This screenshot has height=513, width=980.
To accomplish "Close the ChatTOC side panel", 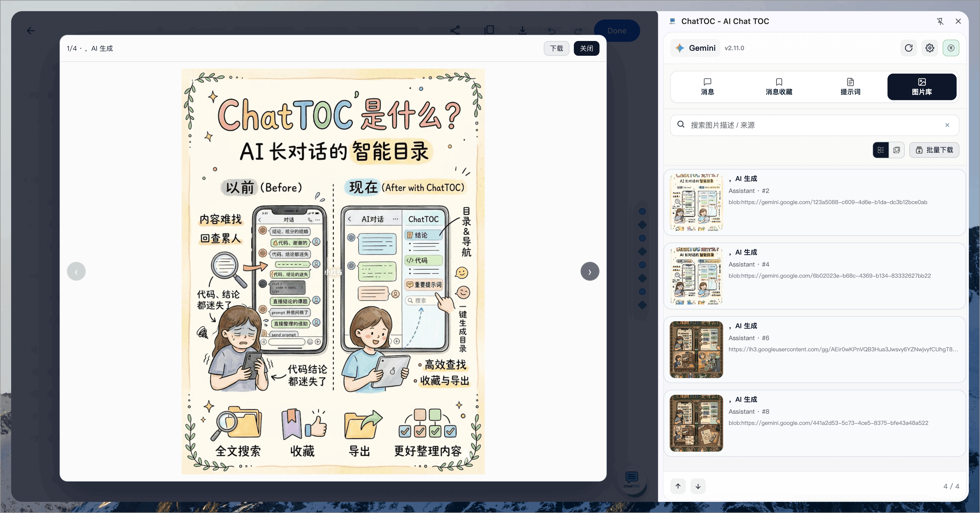I will pyautogui.click(x=958, y=21).
